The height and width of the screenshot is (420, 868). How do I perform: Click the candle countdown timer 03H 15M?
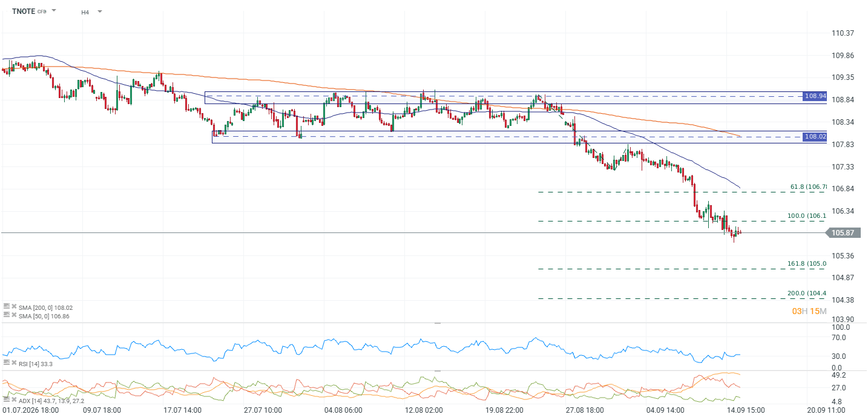[809, 311]
